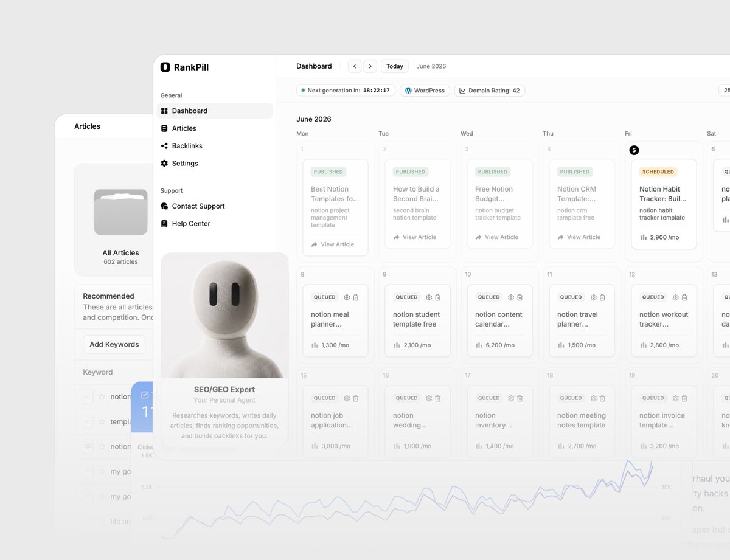Viewport: 730px width, 560px height.
Task: Open Backlinks in the sidebar
Action: pyautogui.click(x=215, y=146)
